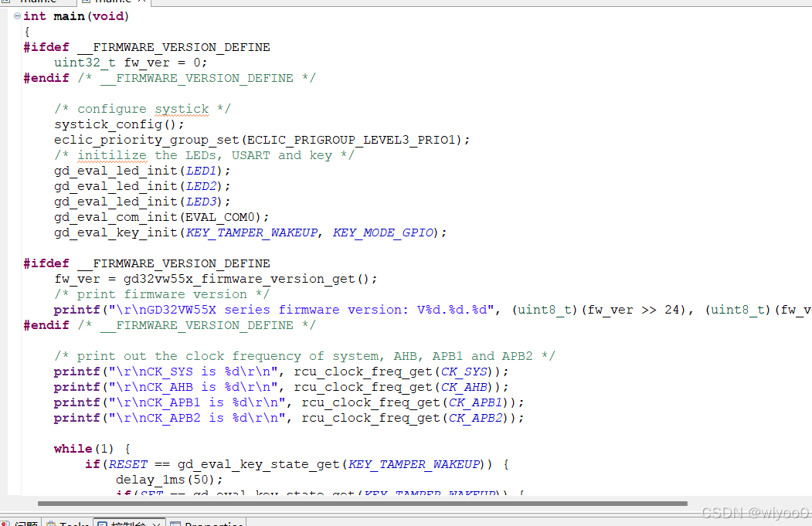The width and height of the screenshot is (812, 526).
Task: Click the 'main' function name in declaration
Action: pos(70,16)
